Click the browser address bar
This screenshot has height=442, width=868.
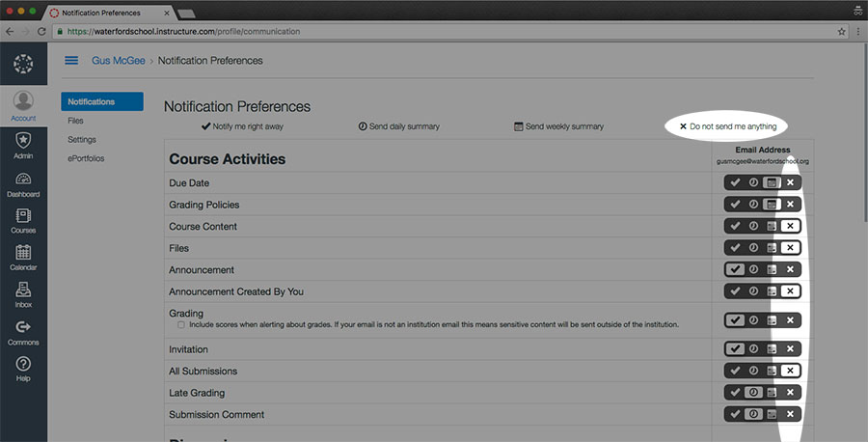[434, 31]
